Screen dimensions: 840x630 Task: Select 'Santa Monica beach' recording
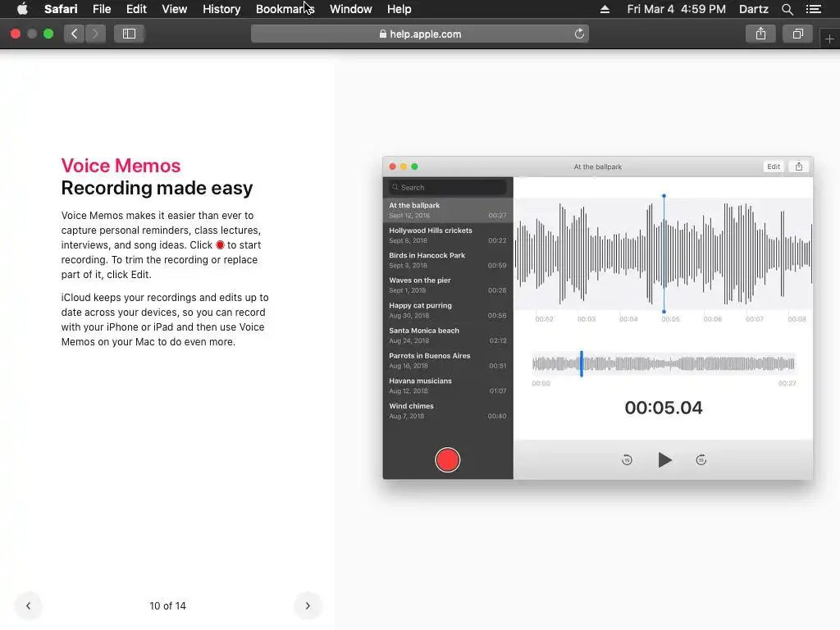tap(448, 336)
